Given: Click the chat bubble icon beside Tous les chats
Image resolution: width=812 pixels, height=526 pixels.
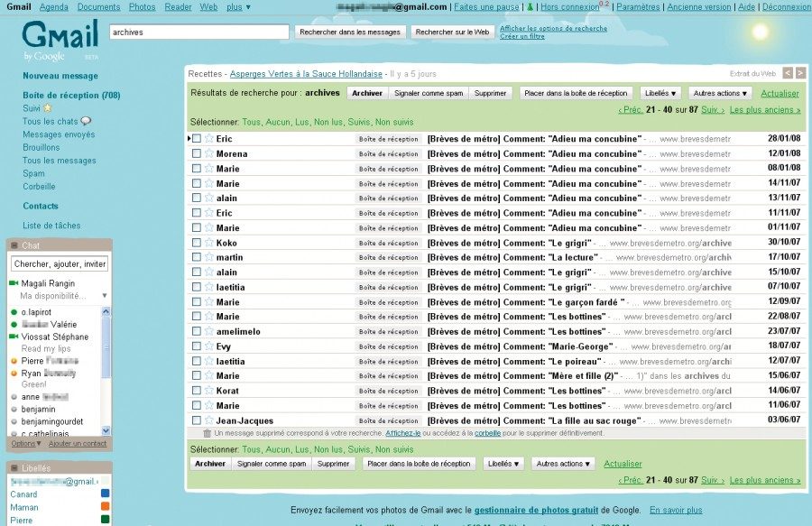Looking at the screenshot, I should pos(86,121).
